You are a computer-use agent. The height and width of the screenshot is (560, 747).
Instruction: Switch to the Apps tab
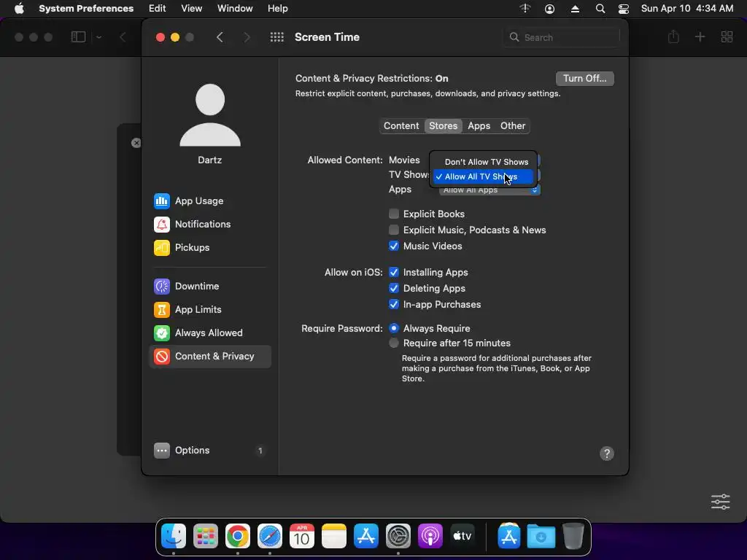[479, 125]
